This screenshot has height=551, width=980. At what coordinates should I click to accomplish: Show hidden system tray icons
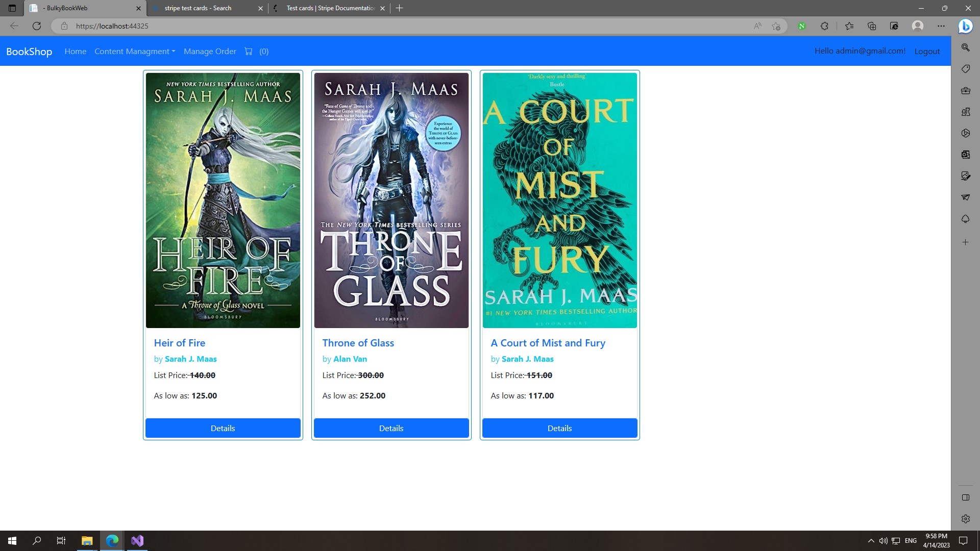tap(871, 541)
